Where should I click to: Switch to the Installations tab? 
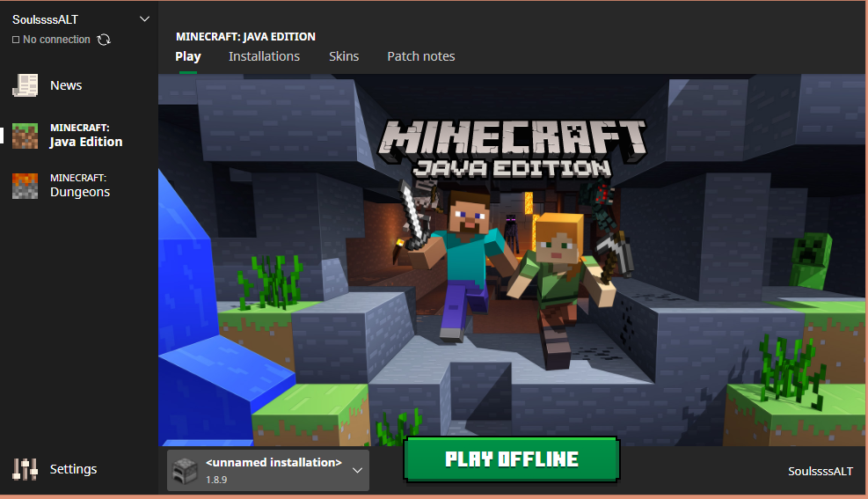pyautogui.click(x=264, y=56)
